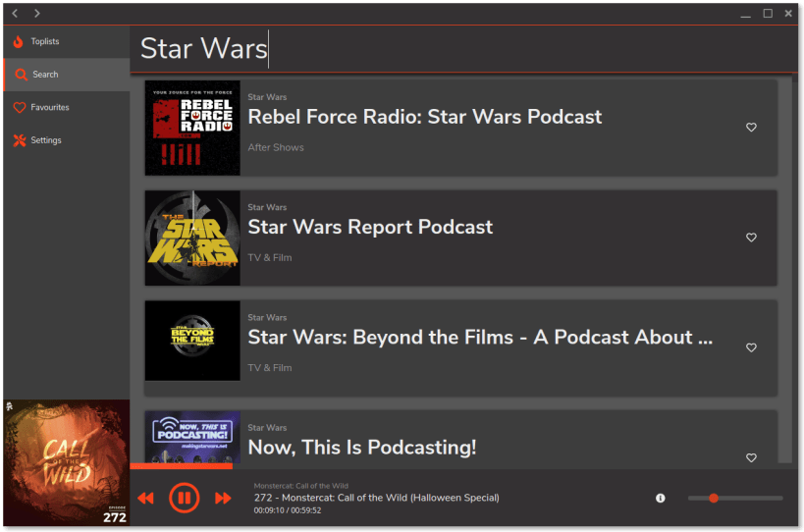Screen dimensions: 804x532
Task: Go back with the left arrow
Action: (16, 14)
